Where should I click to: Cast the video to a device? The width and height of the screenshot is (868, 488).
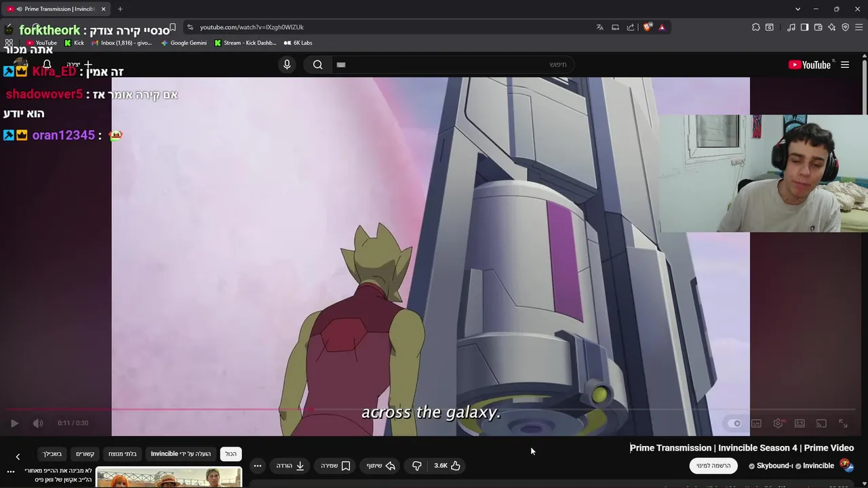click(x=821, y=424)
